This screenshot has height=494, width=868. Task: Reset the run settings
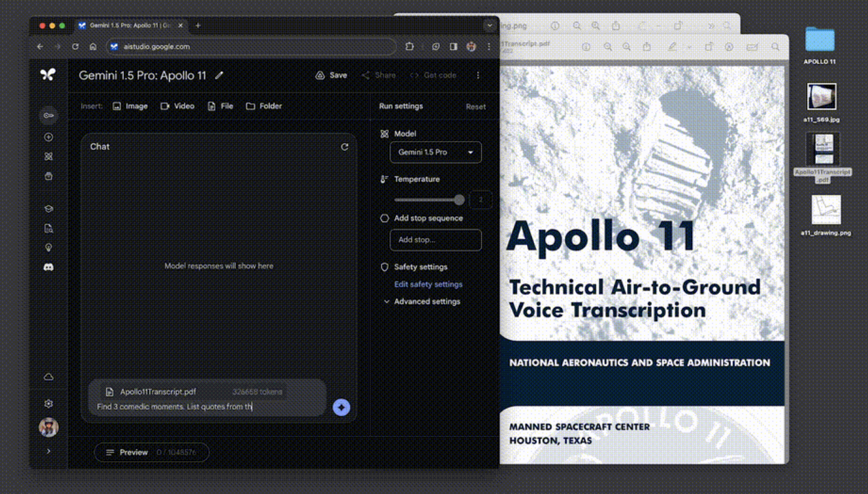[476, 107]
